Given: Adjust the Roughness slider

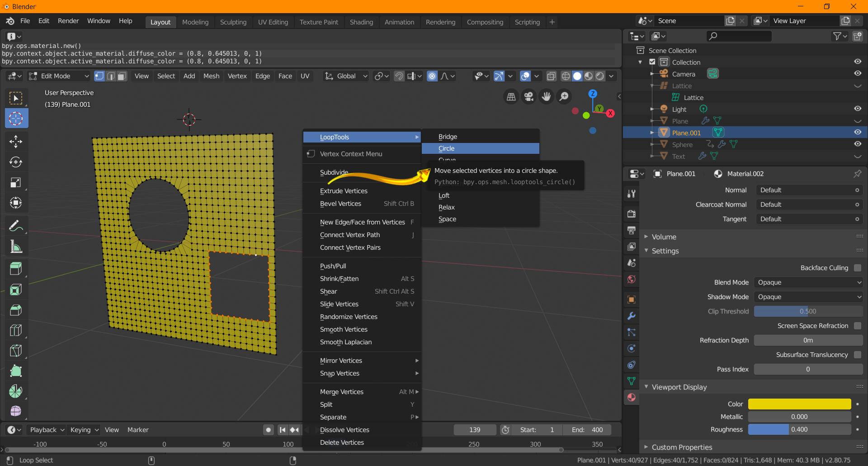Looking at the screenshot, I should coord(799,429).
